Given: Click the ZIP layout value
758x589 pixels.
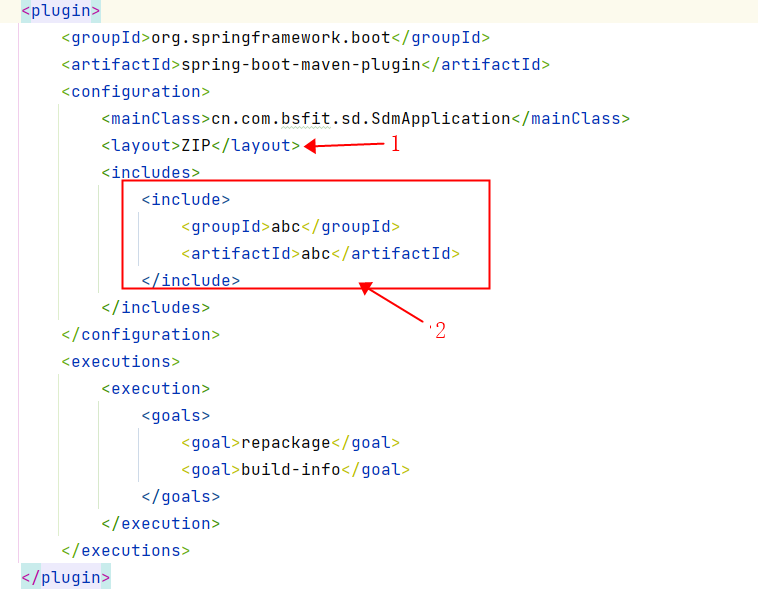Looking at the screenshot, I should point(196,145).
